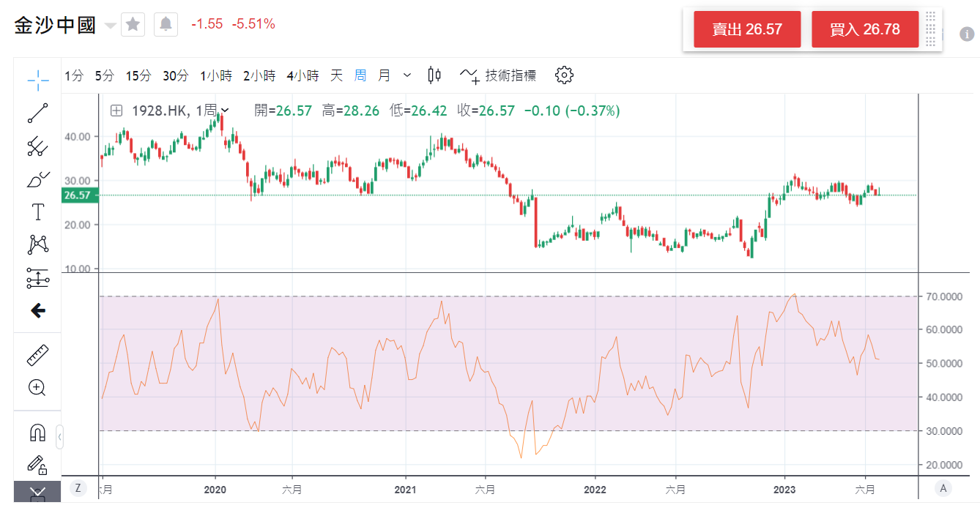Open 技術指標 technical indicators
This screenshot has width=980, height=505.
[x=498, y=75]
